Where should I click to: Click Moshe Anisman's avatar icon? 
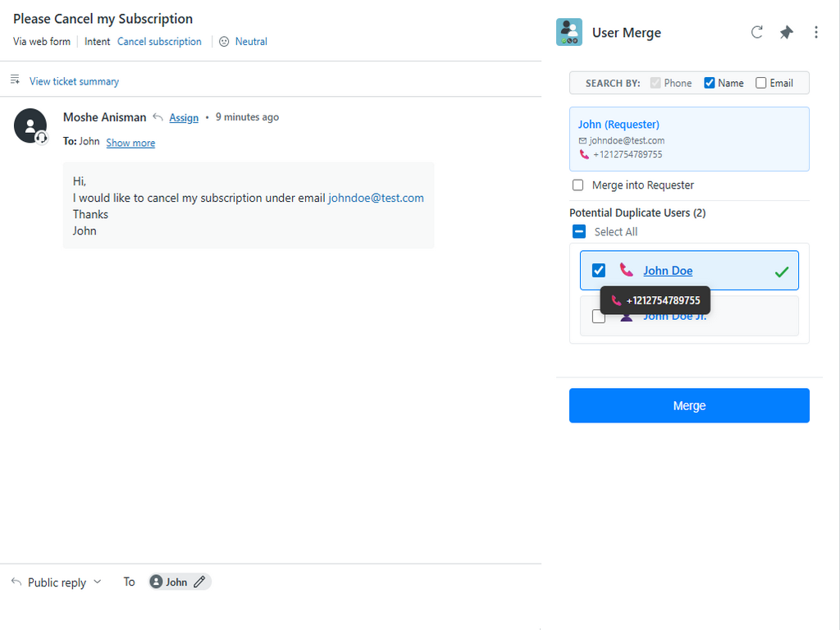click(x=30, y=125)
